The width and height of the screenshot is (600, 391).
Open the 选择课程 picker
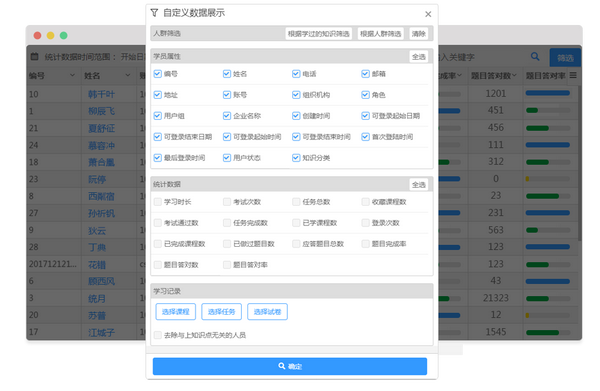176,312
